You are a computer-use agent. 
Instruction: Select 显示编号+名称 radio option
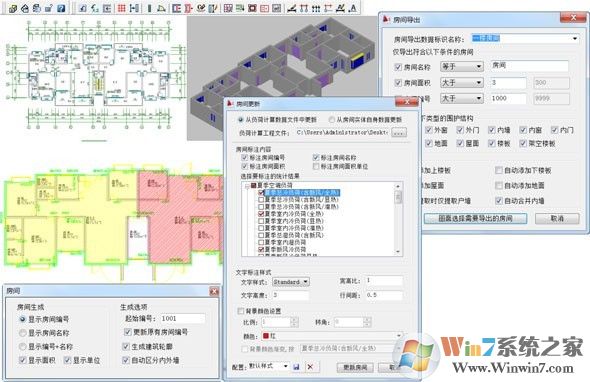23,346
